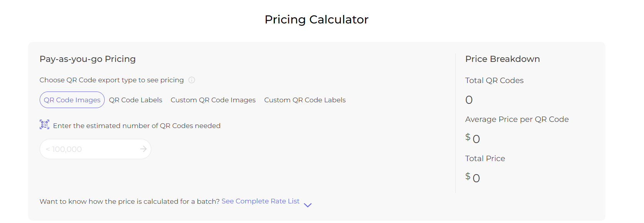644x223 pixels.
Task: Expand rate list with the chevron arrow
Action: click(308, 205)
